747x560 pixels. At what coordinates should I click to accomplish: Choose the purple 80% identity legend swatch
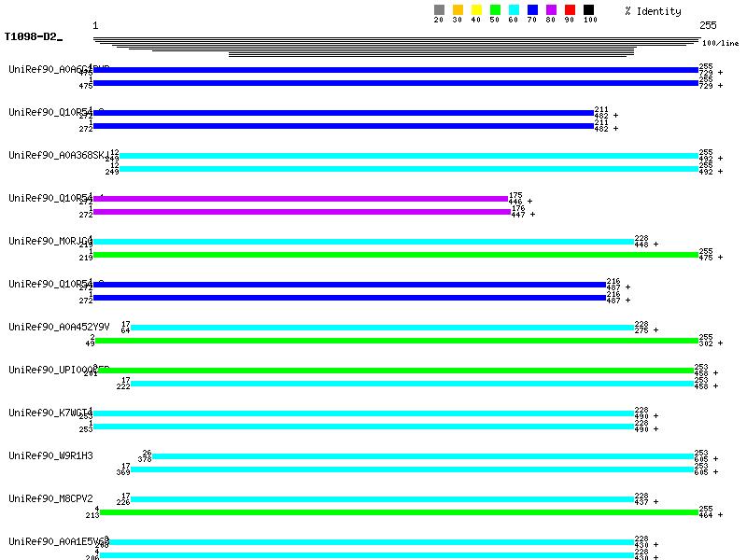click(x=551, y=10)
